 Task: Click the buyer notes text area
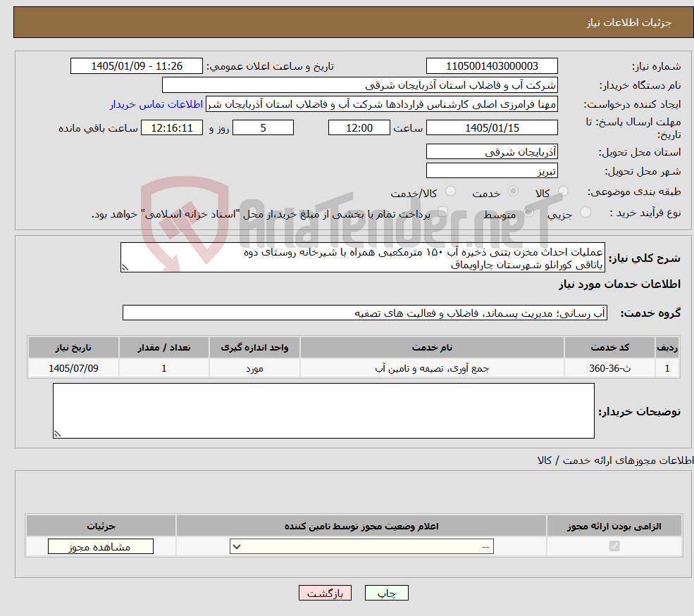click(323, 411)
